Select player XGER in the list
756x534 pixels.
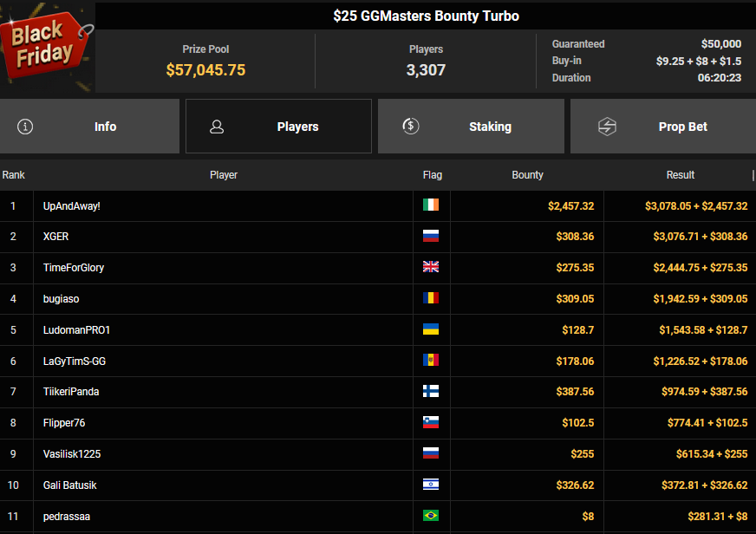tap(55, 237)
